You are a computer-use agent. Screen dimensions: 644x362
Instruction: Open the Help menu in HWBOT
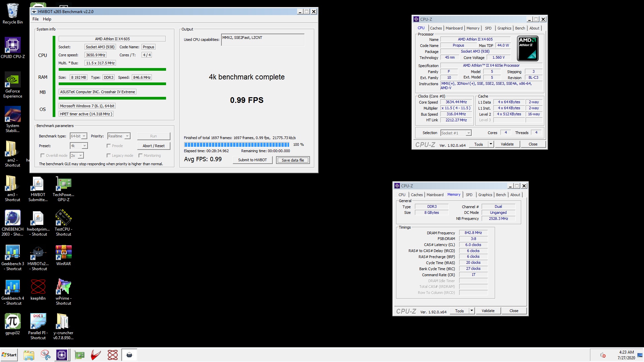pyautogui.click(x=47, y=19)
